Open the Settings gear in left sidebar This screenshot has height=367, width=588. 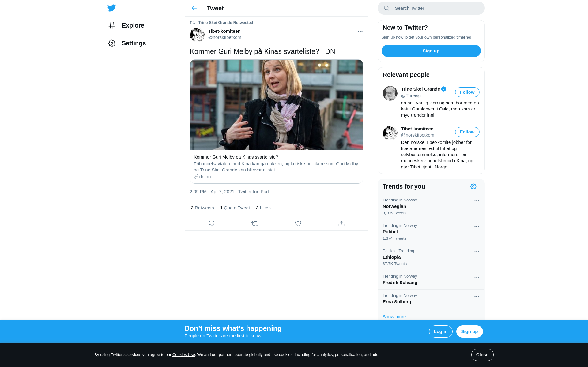point(112,43)
